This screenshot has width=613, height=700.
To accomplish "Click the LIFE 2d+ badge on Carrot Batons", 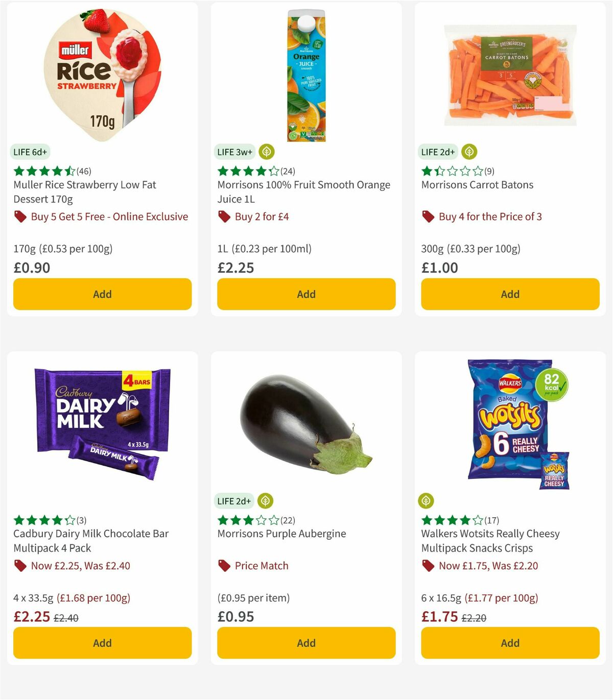I will point(437,152).
